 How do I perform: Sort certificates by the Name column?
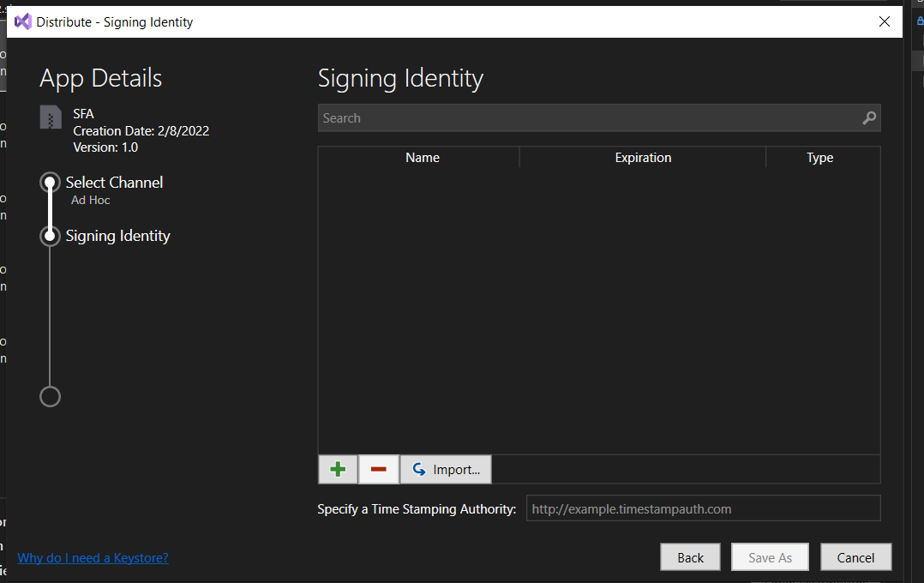tap(423, 157)
